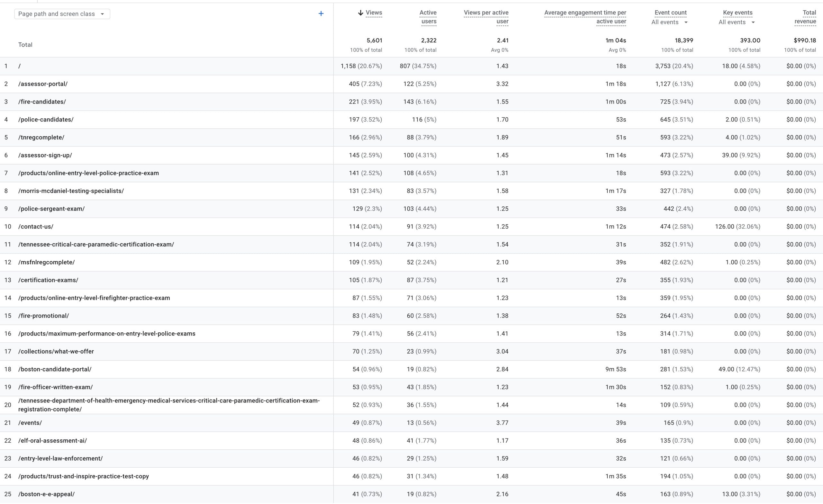Image resolution: width=823 pixels, height=504 pixels.
Task: Click /products/online-entry-level-police-practice-exam path
Action: click(x=88, y=173)
